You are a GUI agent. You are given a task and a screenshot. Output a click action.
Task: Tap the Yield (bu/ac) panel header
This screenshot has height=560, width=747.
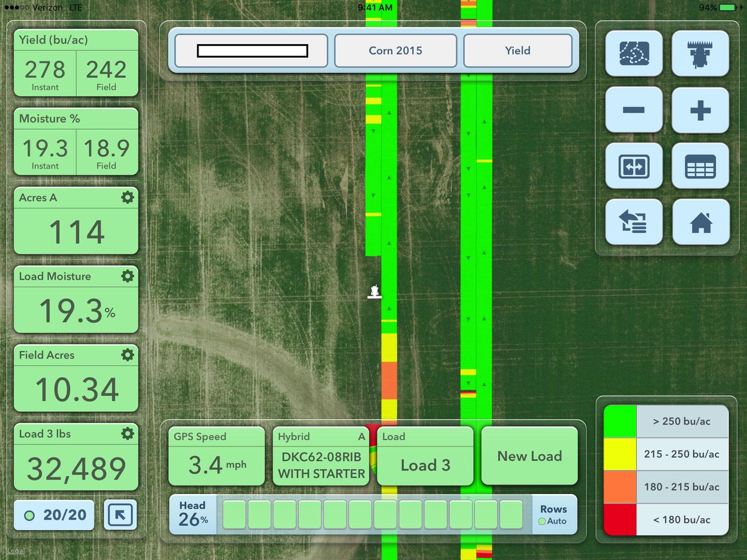pos(76,40)
